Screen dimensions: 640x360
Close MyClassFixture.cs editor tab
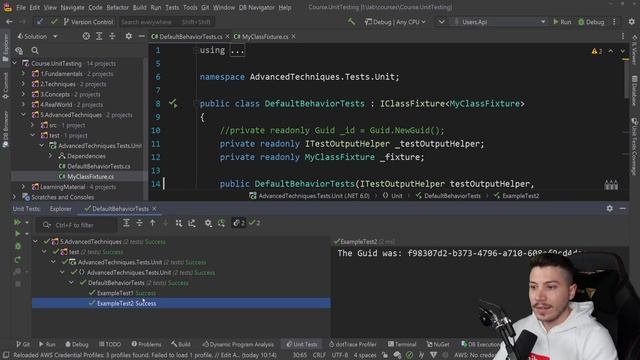click(x=293, y=37)
